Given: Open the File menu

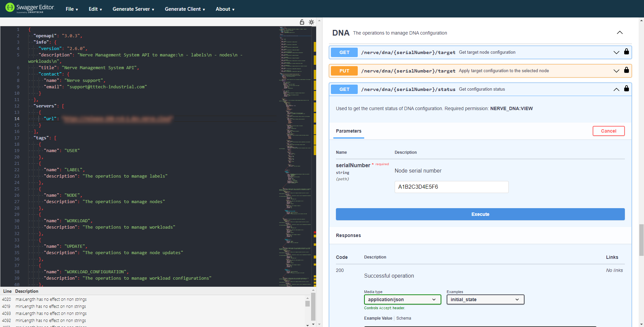Looking at the screenshot, I should (x=72, y=9).
